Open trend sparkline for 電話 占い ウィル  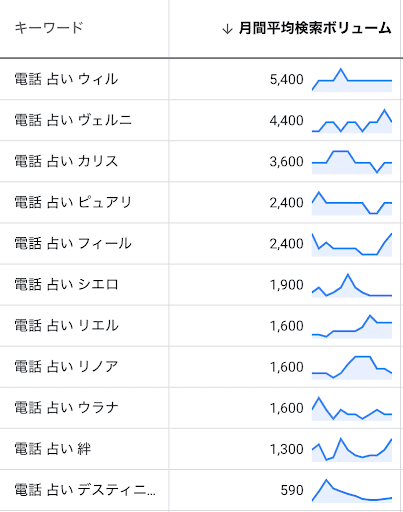click(352, 80)
